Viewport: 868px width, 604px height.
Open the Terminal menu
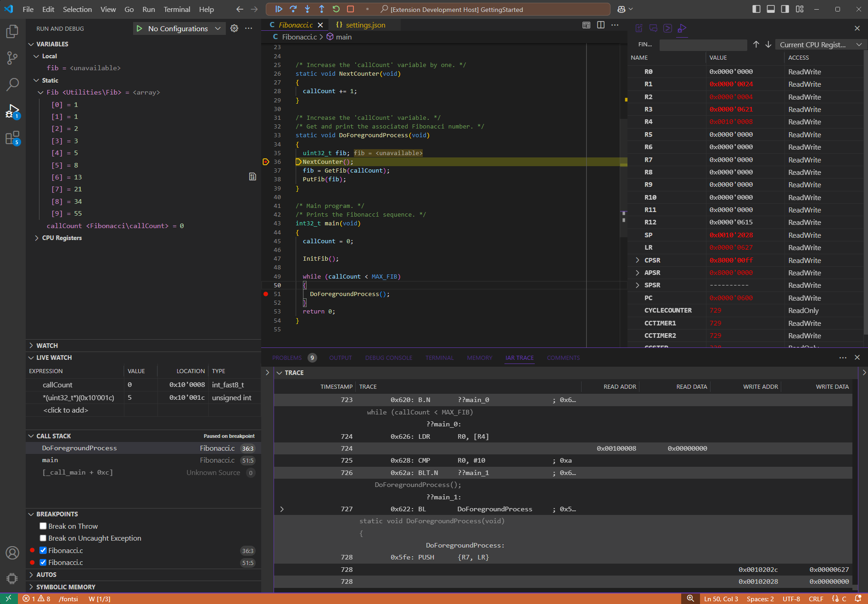click(177, 9)
